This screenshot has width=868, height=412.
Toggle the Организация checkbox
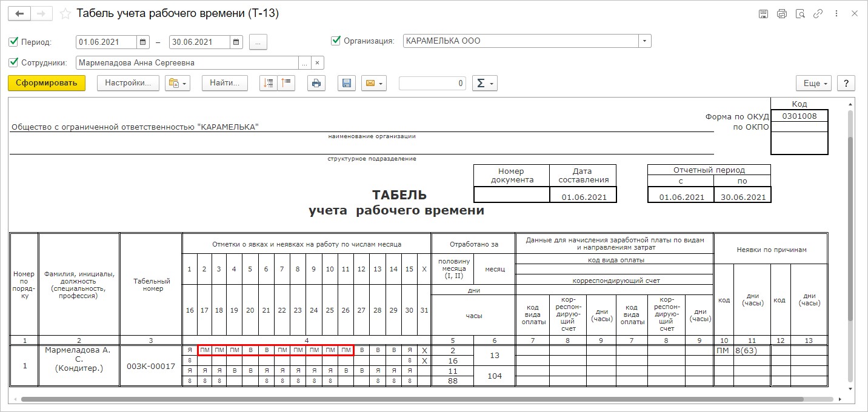(x=336, y=41)
